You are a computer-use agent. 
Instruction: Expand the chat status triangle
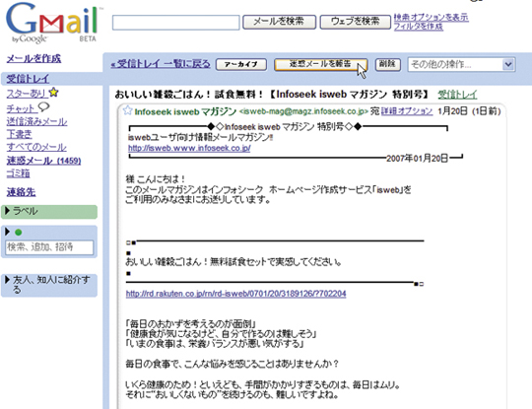[8, 232]
